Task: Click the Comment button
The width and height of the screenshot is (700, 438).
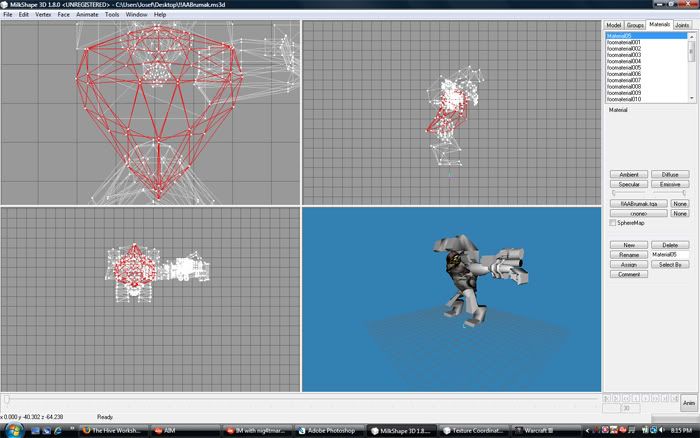Action: click(629, 275)
